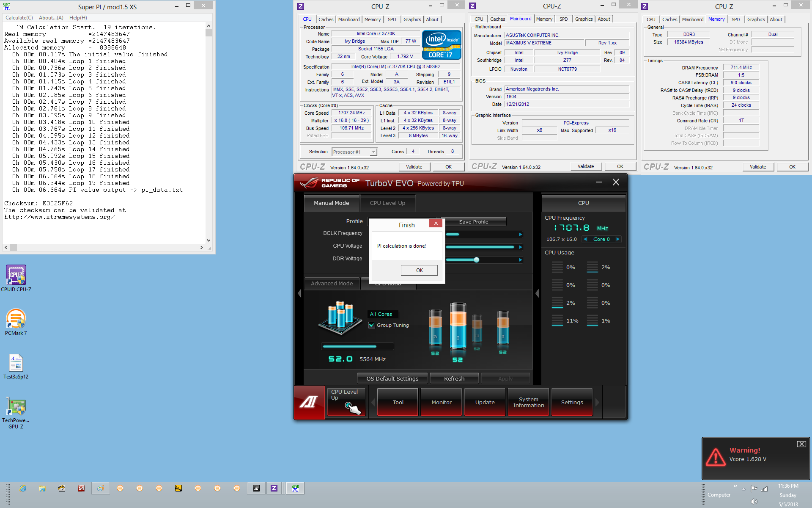Open Super PI About menu
The width and height of the screenshot is (812, 508).
tap(51, 18)
